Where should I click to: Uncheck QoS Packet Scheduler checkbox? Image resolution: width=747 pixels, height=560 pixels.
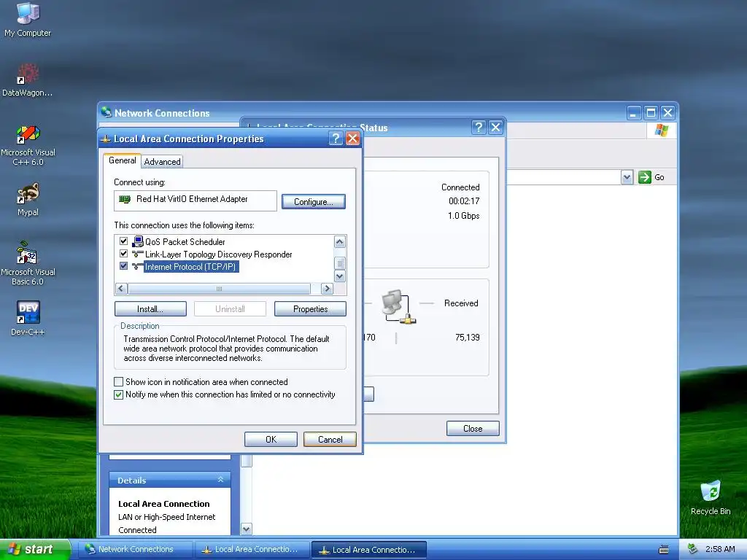tap(123, 241)
